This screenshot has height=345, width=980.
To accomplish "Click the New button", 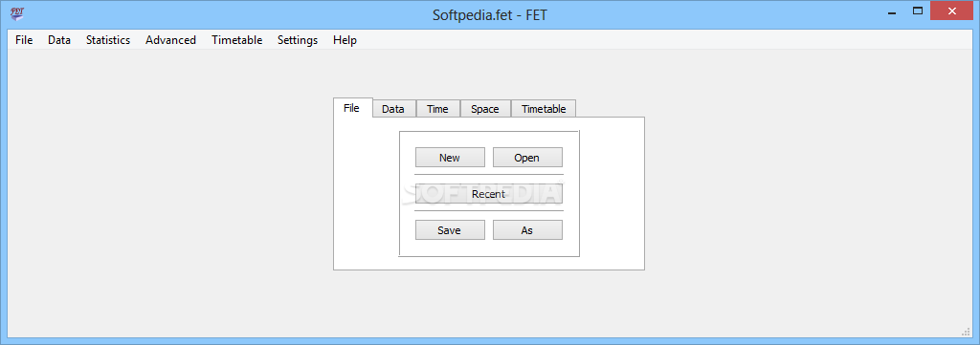I will click(450, 158).
